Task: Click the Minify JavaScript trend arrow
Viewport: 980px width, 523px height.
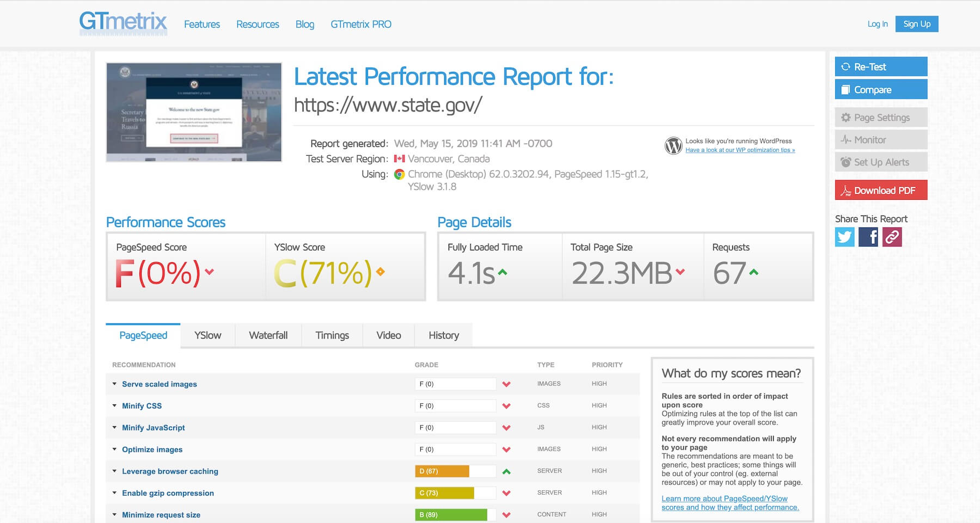Action: 506,428
